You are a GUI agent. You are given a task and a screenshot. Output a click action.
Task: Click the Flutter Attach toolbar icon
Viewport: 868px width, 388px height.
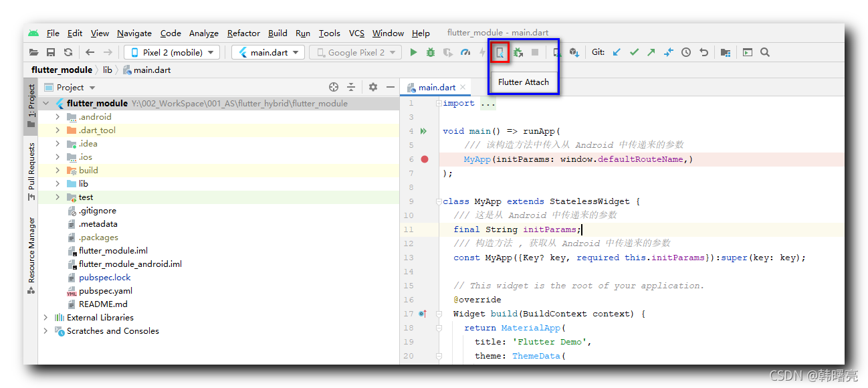pyautogui.click(x=500, y=52)
